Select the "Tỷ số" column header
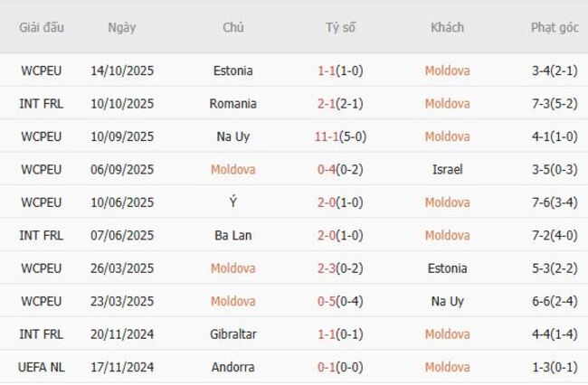The width and height of the screenshot is (588, 385). point(341,27)
